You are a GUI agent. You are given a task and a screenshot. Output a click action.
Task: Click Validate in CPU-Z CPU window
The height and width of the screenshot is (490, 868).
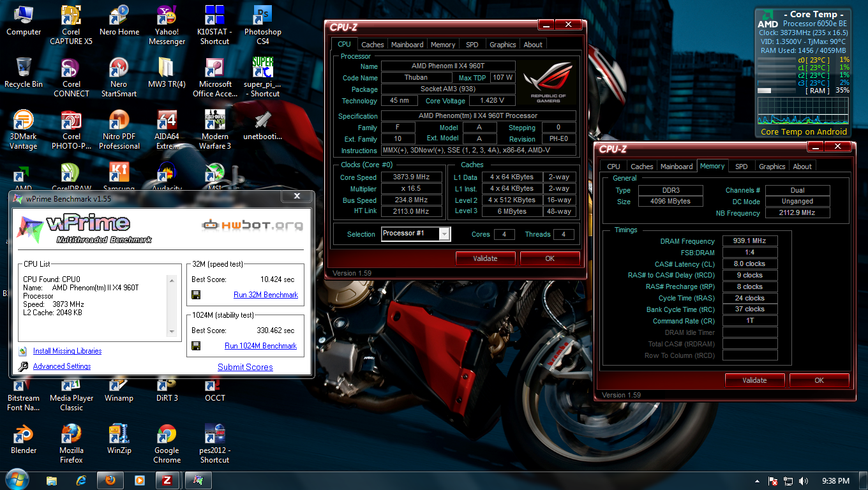(x=485, y=258)
